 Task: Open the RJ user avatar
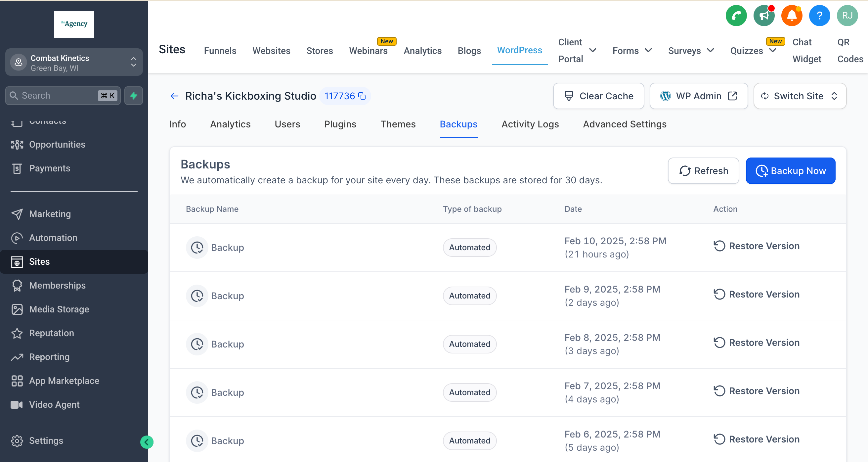[847, 16]
